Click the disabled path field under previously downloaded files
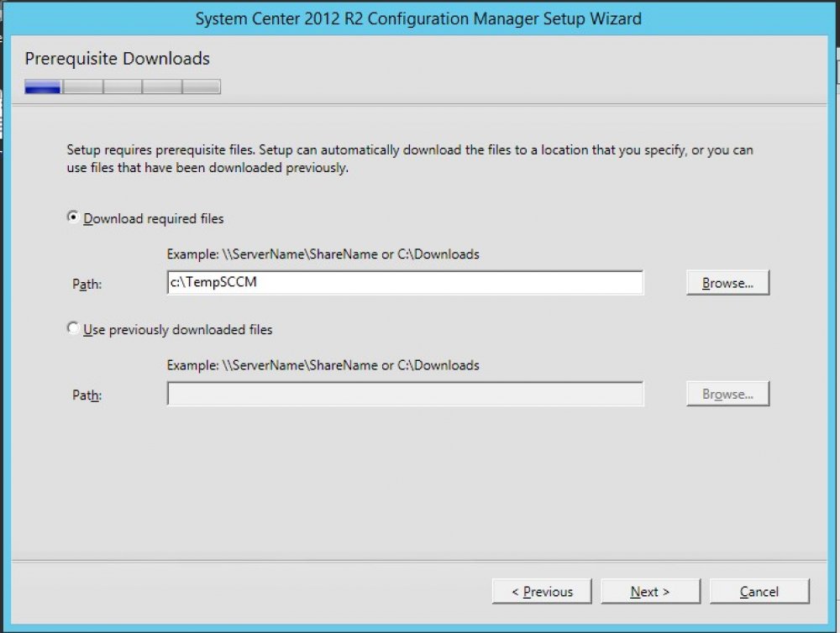 point(405,394)
